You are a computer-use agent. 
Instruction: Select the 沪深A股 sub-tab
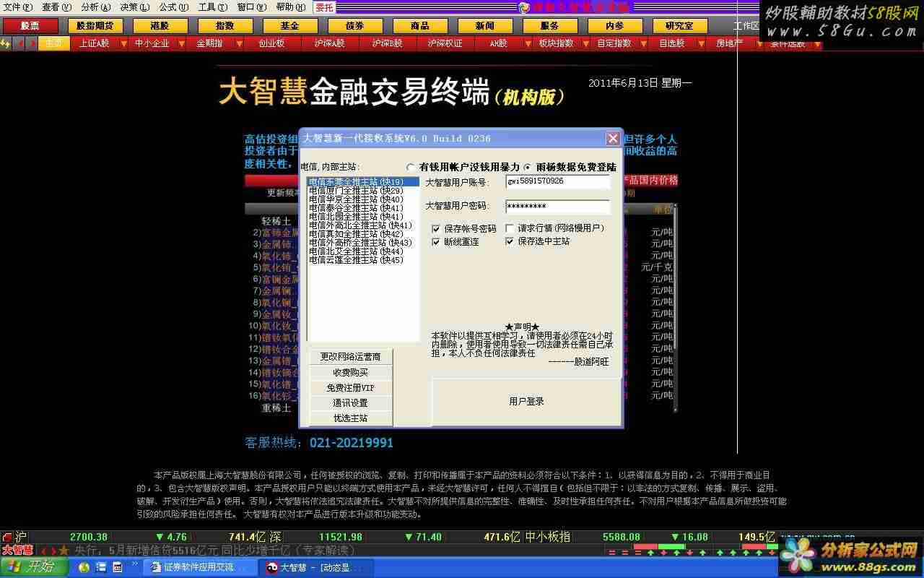tap(329, 43)
